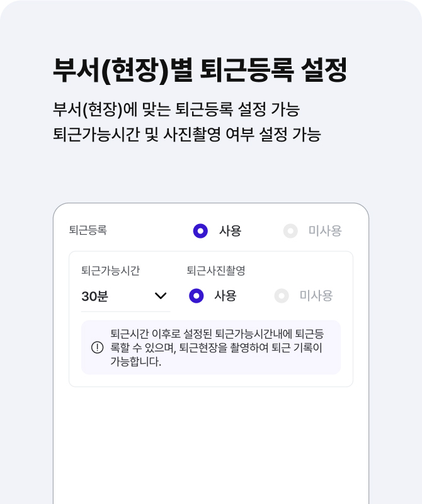
Task: Choose the 미사용 radio circle under 퇴근사진촬영
Action: coord(282,296)
